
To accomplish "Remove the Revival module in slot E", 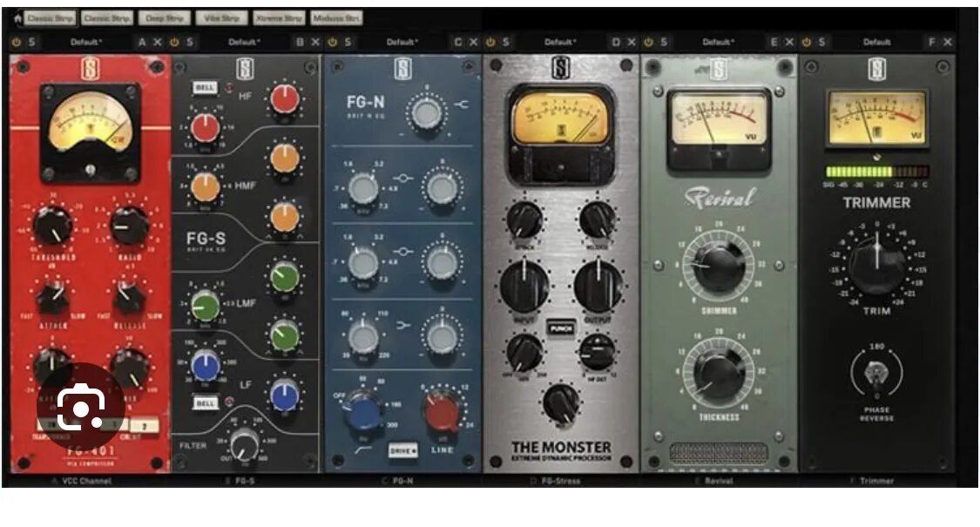I will pos(789,43).
